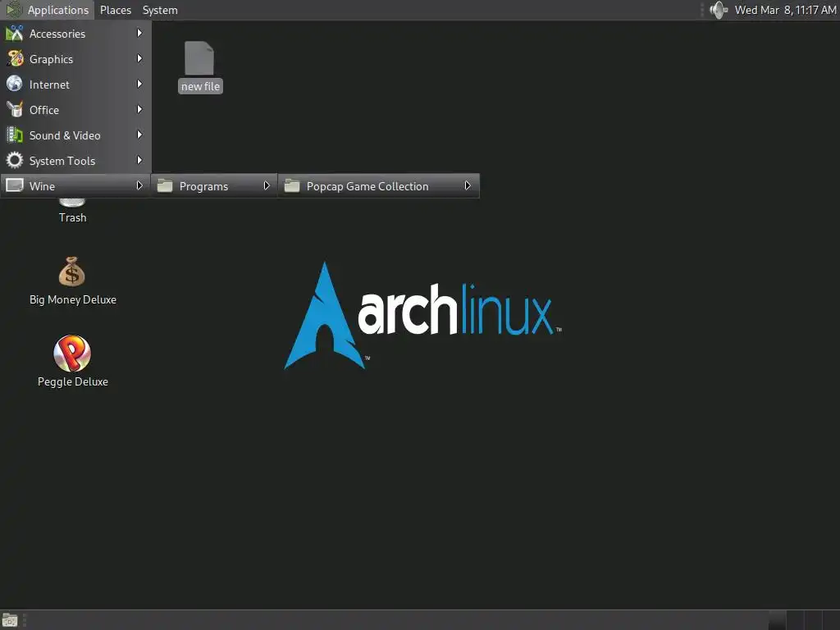
Task: Click the Applications menu logo icon
Action: coord(14,10)
